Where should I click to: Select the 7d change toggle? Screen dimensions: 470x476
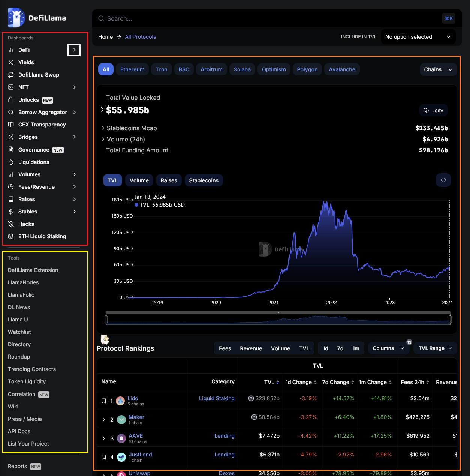point(340,348)
